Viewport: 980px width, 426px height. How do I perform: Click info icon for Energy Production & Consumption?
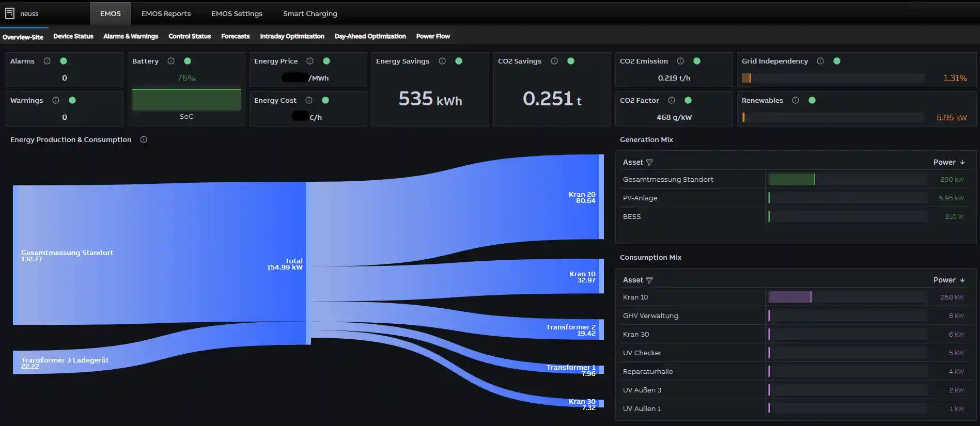coord(144,139)
